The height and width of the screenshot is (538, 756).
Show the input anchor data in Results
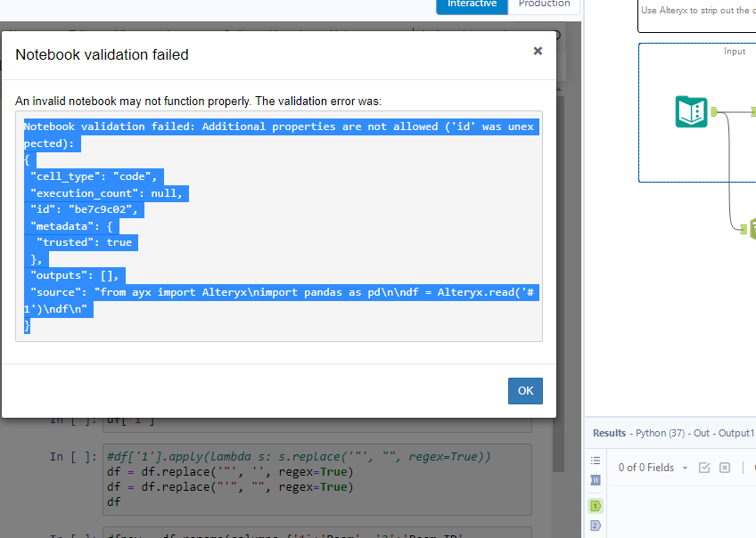pos(596,480)
